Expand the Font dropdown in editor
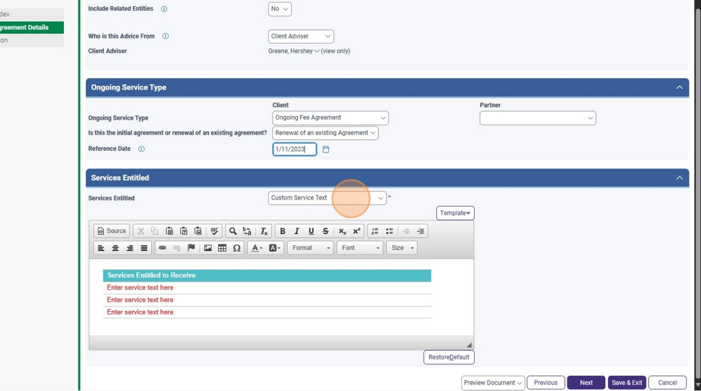 click(x=360, y=248)
